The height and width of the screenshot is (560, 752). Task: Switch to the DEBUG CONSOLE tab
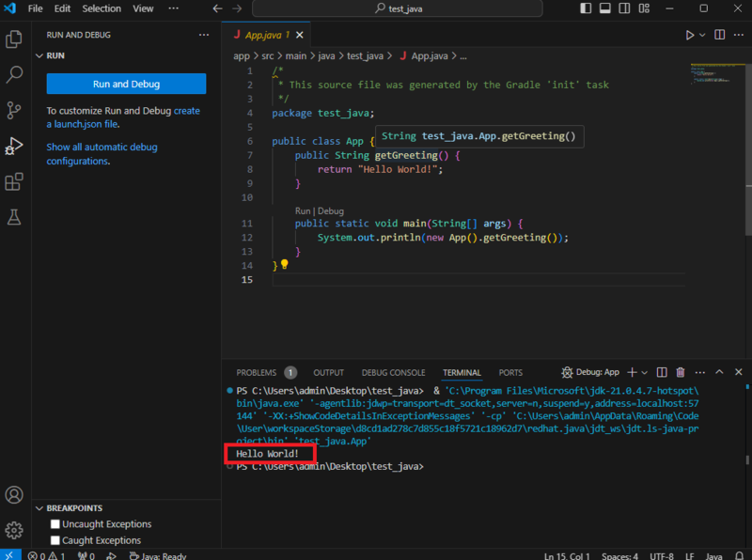click(393, 372)
